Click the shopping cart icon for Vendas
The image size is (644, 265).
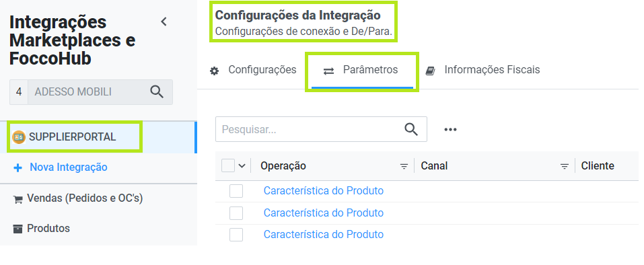(x=17, y=200)
